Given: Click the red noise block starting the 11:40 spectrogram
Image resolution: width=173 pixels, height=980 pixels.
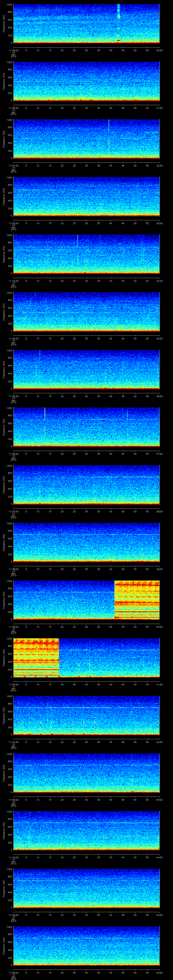Looking at the screenshot, I should [36, 657].
